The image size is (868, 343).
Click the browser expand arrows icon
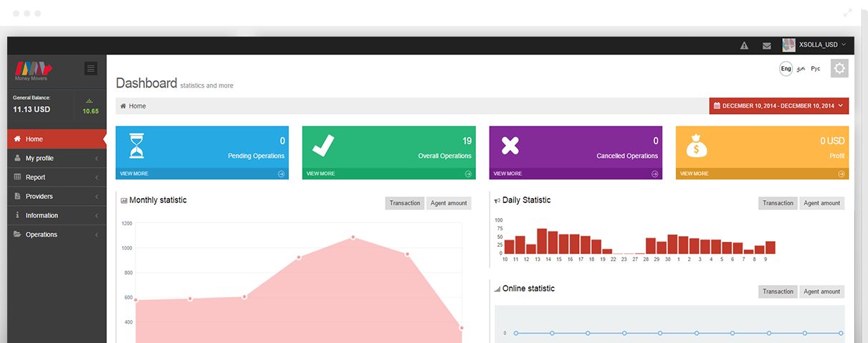coord(848,12)
